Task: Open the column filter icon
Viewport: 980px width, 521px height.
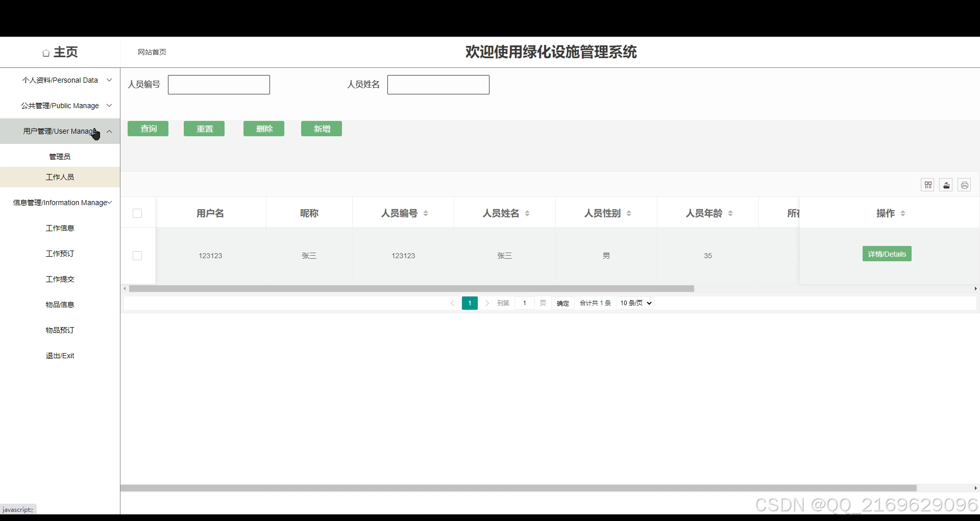Action: click(928, 185)
